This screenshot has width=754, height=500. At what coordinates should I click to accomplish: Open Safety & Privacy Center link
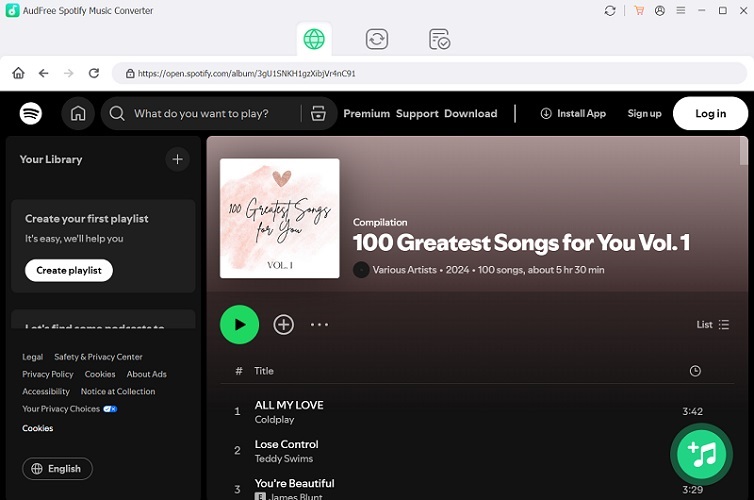point(98,357)
